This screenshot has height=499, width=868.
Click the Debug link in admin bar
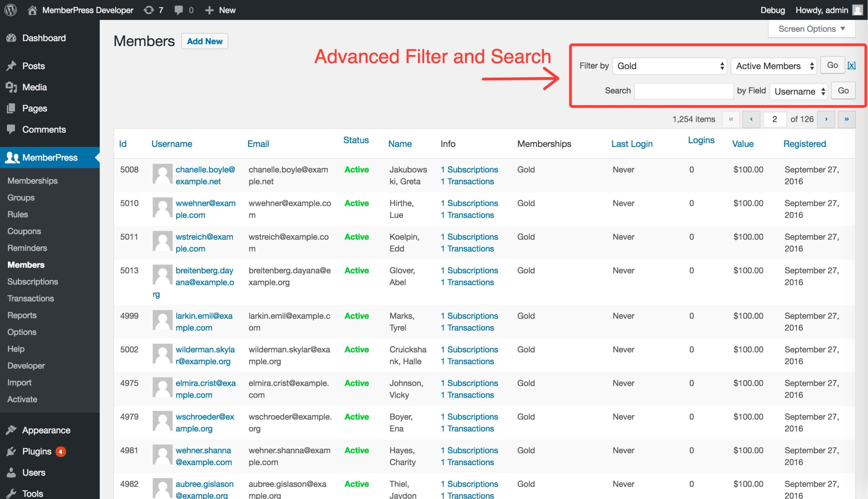(x=773, y=10)
